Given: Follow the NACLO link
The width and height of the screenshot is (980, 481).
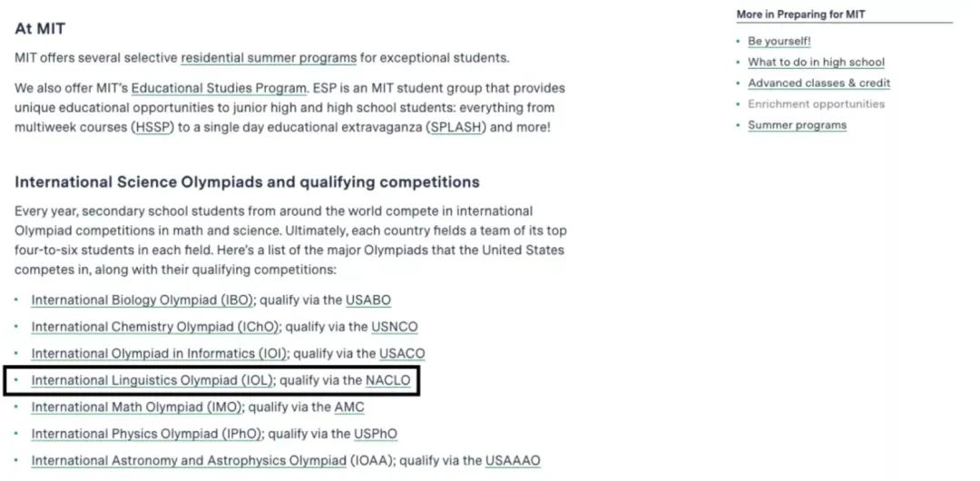Looking at the screenshot, I should click(x=388, y=380).
